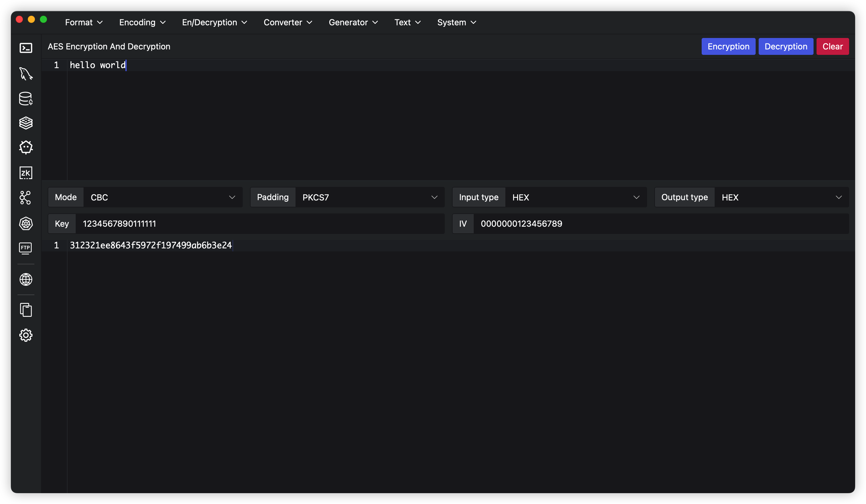Open the Converter menu
The image size is (866, 504).
click(288, 22)
